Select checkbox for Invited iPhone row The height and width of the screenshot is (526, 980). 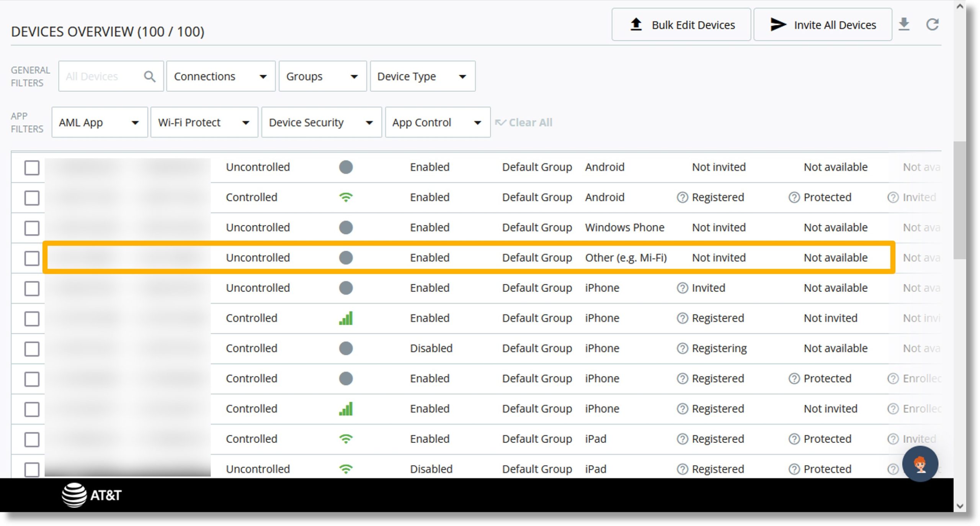[32, 288]
